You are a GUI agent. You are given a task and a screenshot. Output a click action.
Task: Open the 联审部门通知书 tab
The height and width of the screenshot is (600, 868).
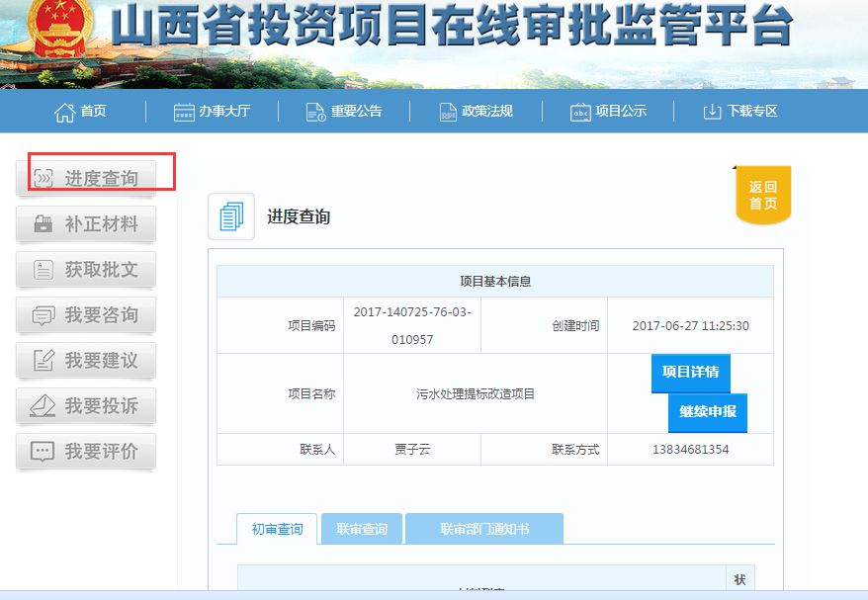point(484,529)
